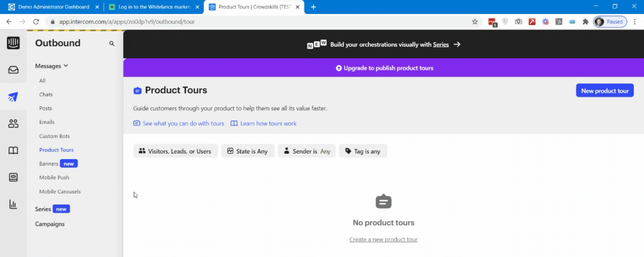Click the red PDF extension icon
644x257 pixels.
[532, 22]
